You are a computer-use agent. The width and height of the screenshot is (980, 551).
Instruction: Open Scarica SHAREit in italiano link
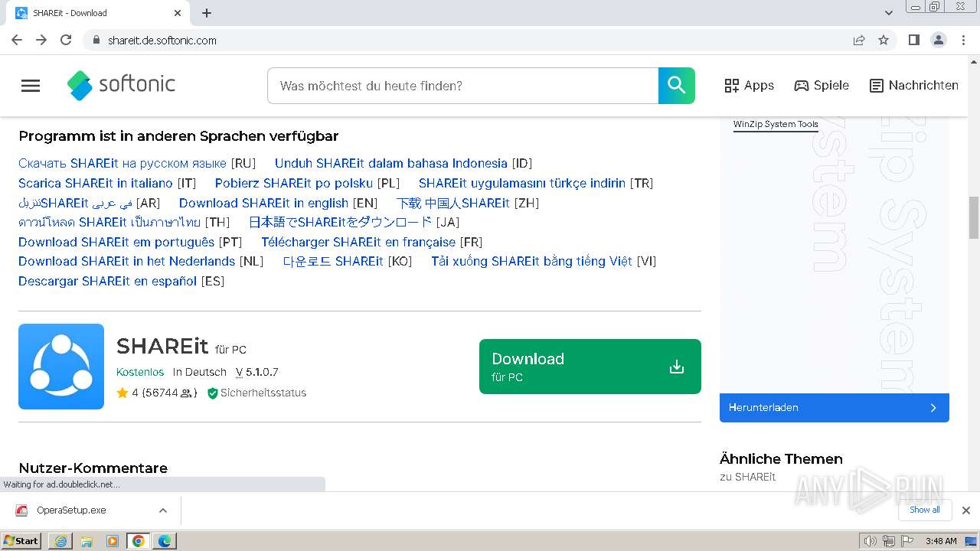[96, 183]
